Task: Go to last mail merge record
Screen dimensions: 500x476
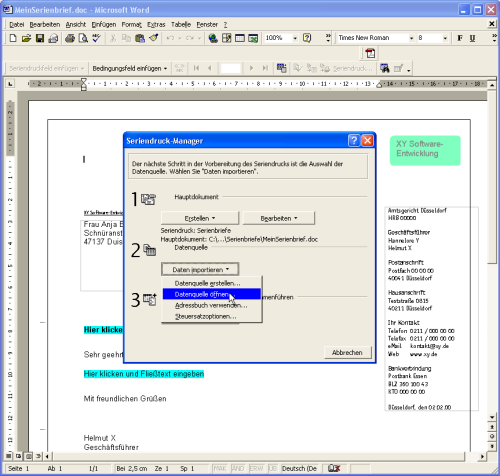Action: pyautogui.click(x=265, y=68)
